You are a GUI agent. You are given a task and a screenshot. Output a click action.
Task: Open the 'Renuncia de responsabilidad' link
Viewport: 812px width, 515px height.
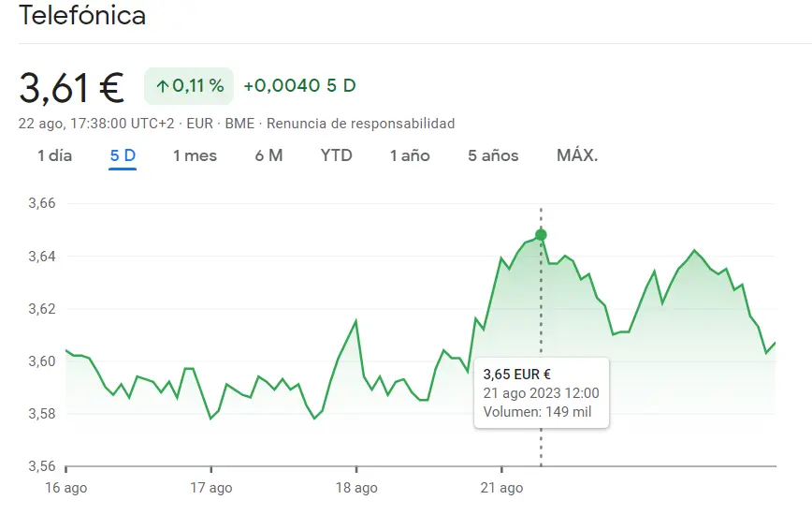[360, 124]
